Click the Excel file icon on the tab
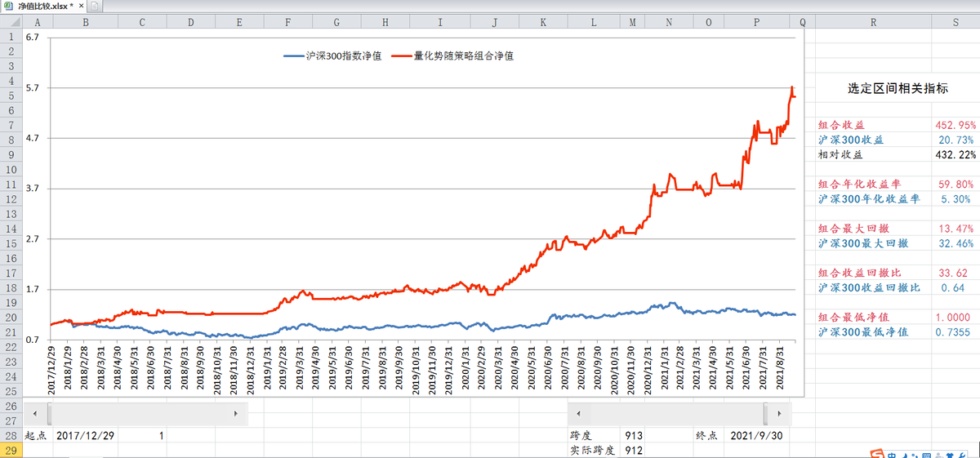The height and width of the screenshot is (458, 980). click(x=8, y=6)
